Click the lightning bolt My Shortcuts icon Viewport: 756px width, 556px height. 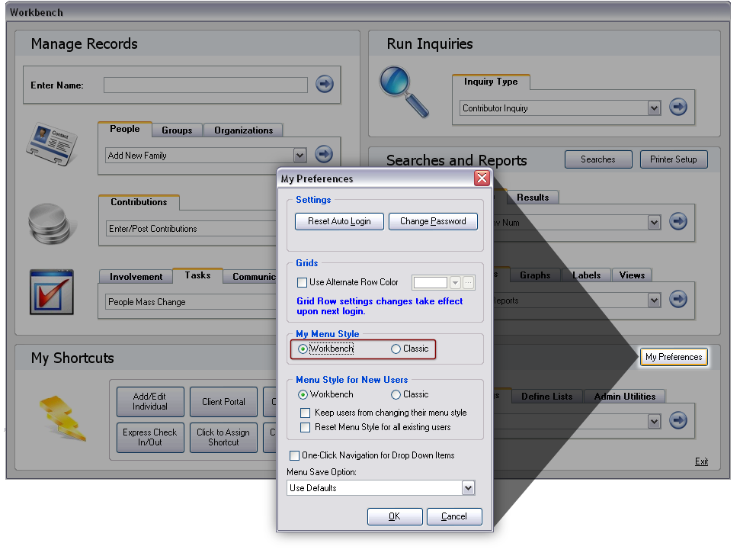(62, 418)
